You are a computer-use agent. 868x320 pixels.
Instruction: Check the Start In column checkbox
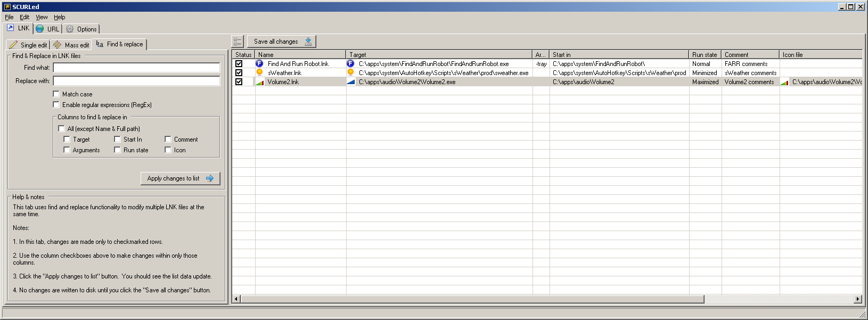click(x=117, y=139)
